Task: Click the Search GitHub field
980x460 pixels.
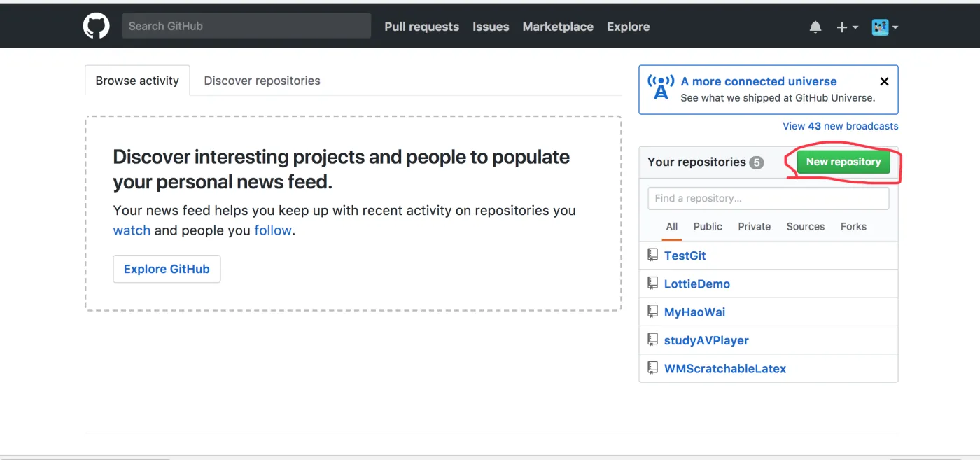Action: (x=246, y=26)
